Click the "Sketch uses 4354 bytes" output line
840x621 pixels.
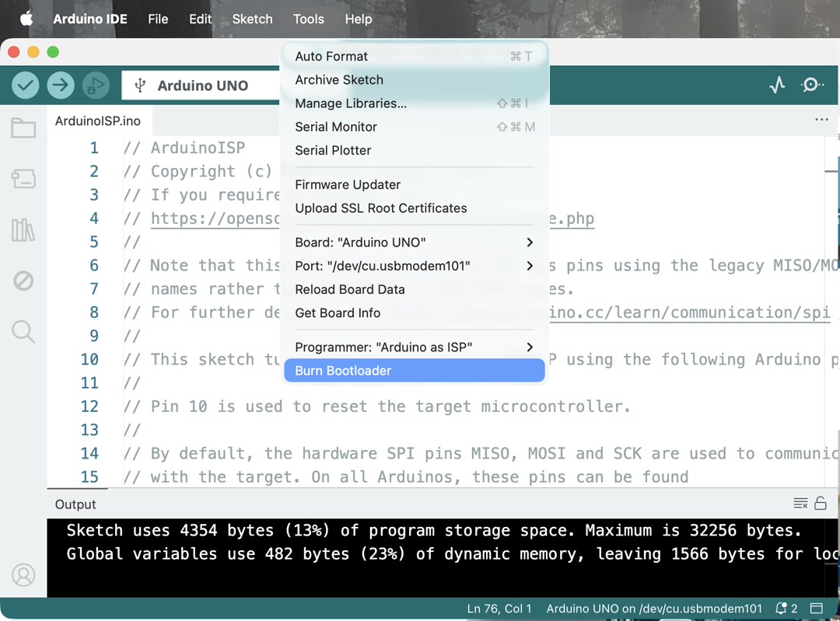434,531
